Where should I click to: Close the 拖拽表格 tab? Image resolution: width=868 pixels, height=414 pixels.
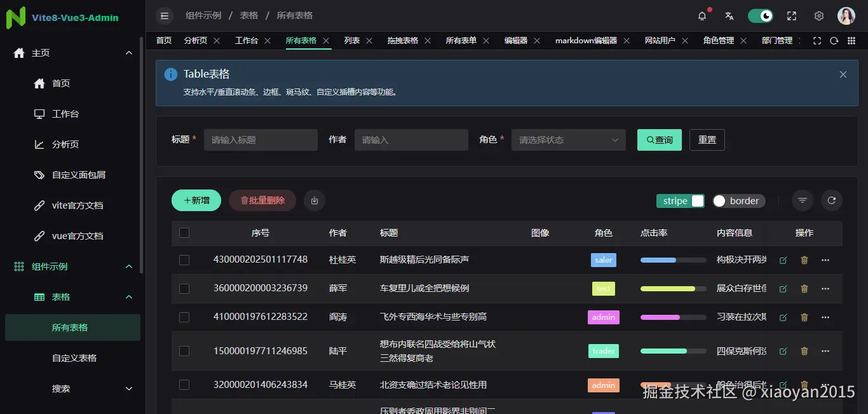point(428,40)
